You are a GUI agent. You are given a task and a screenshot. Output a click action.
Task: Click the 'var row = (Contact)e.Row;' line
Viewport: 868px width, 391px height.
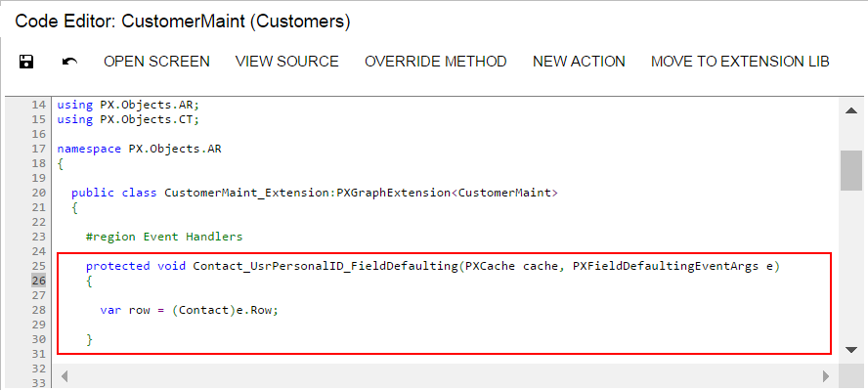click(x=196, y=310)
